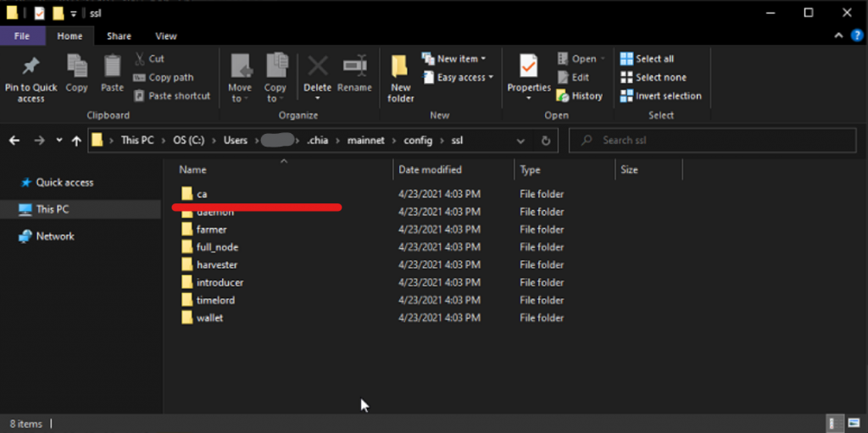Switch to the View ribbon tab
The width and height of the screenshot is (868, 433).
pyautogui.click(x=166, y=36)
